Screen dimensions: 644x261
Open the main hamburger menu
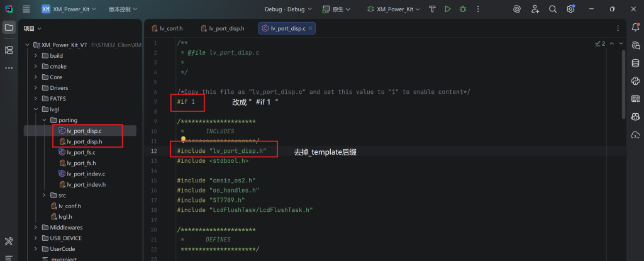26,9
